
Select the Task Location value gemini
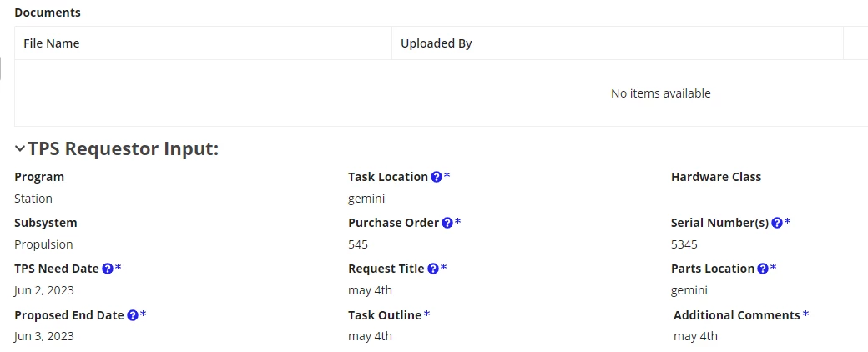click(366, 199)
